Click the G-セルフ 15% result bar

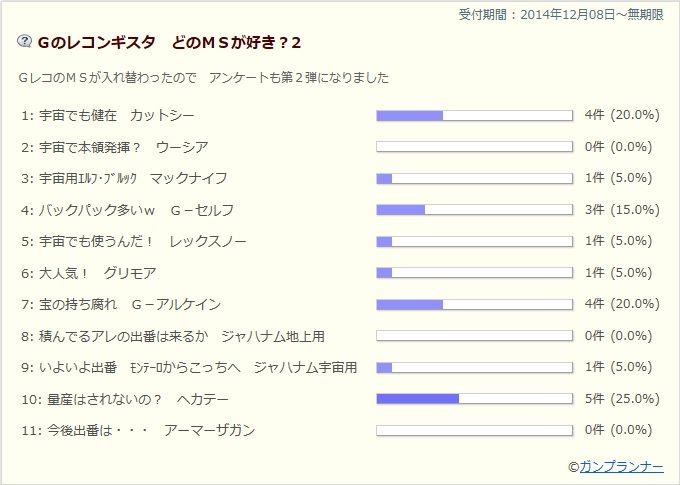click(474, 210)
